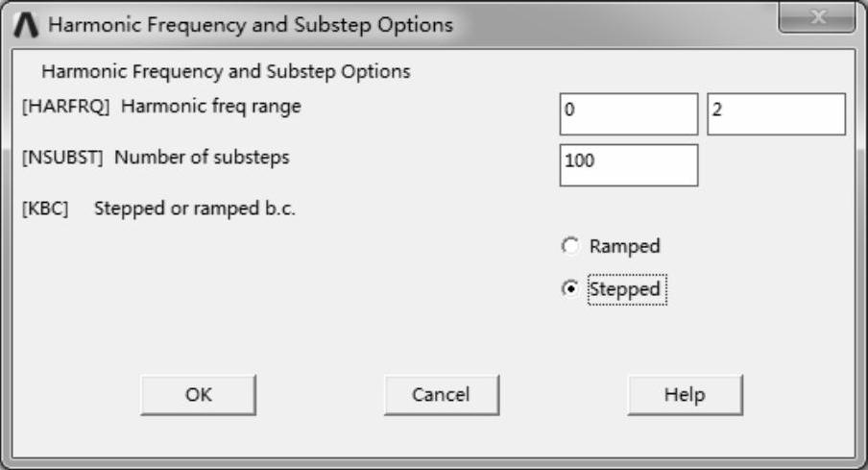Open Help for harmonic options

[685, 394]
